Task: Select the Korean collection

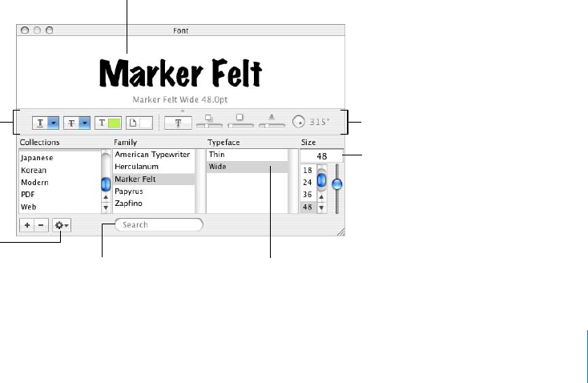Action: 60,170
